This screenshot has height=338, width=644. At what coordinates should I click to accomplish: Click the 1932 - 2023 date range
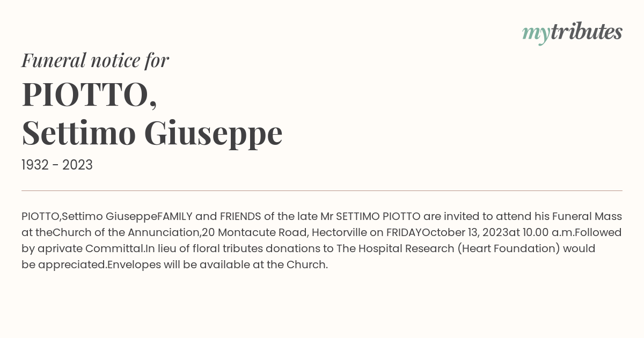click(x=57, y=165)
